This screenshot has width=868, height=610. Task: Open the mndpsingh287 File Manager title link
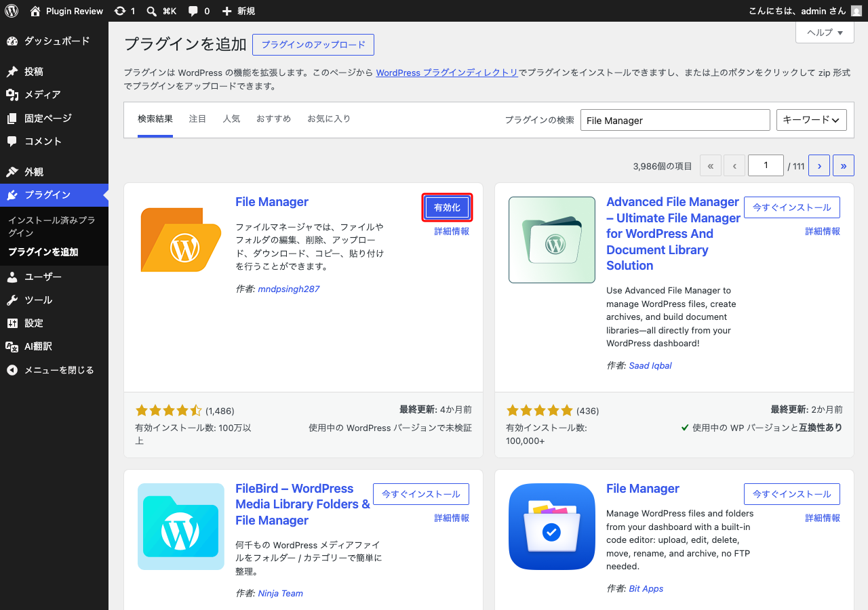[272, 202]
